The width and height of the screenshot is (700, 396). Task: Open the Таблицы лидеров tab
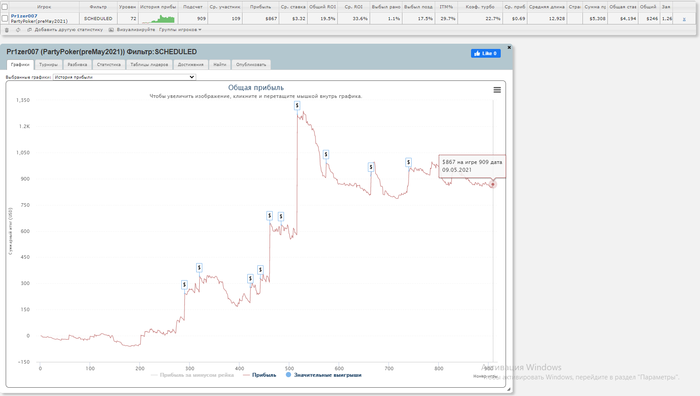tap(149, 65)
